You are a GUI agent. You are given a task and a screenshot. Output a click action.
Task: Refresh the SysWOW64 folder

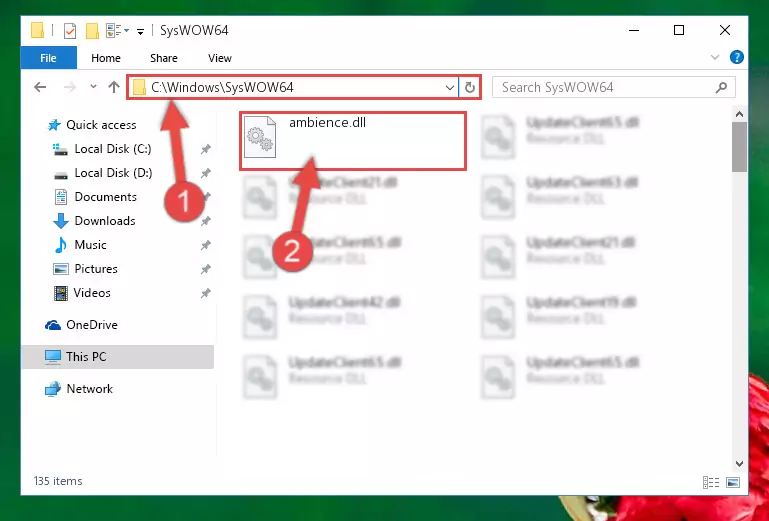[470, 88]
